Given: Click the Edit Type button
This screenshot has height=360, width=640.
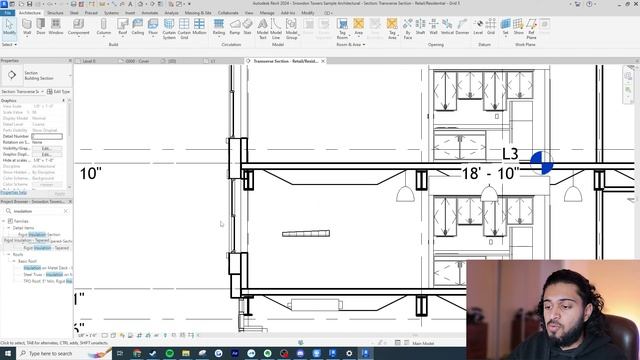Looking at the screenshot, I should coord(58,91).
